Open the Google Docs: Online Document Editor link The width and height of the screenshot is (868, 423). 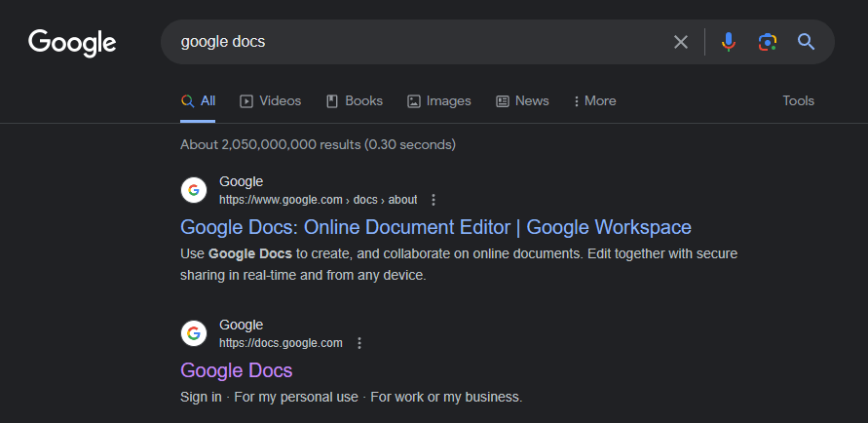coord(435,227)
